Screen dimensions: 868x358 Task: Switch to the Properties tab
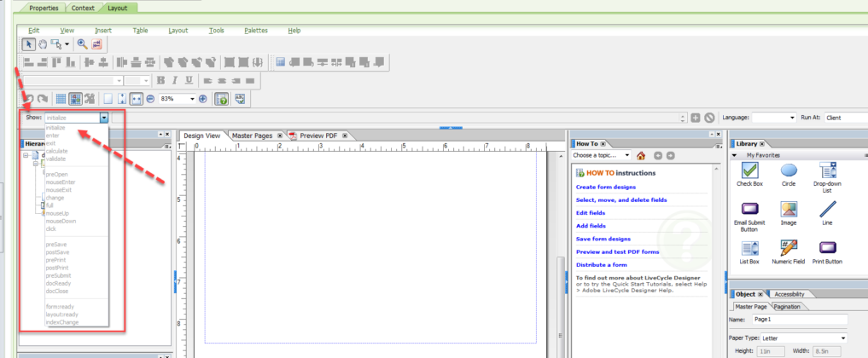pos(44,9)
